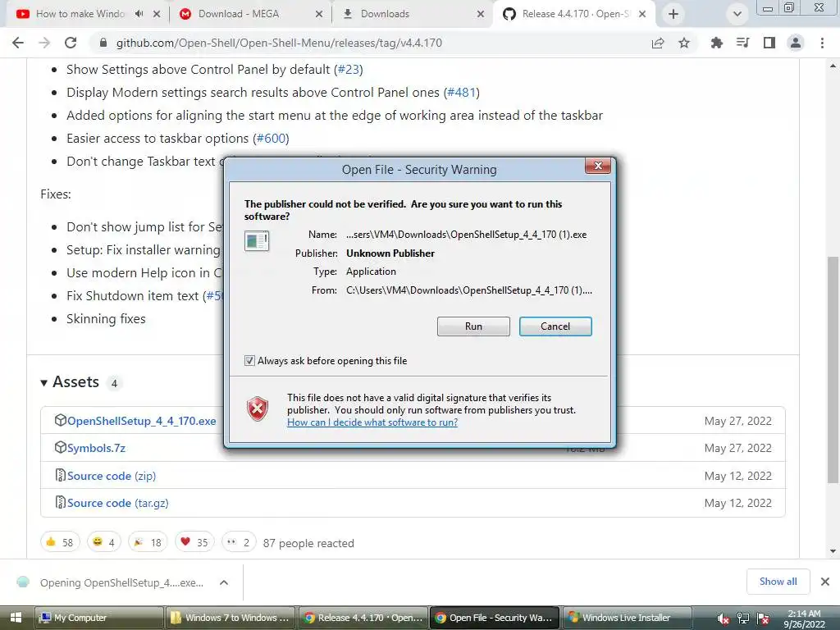Close the Open File Security Warning dialog
This screenshot has height=630, width=840.
(598, 166)
